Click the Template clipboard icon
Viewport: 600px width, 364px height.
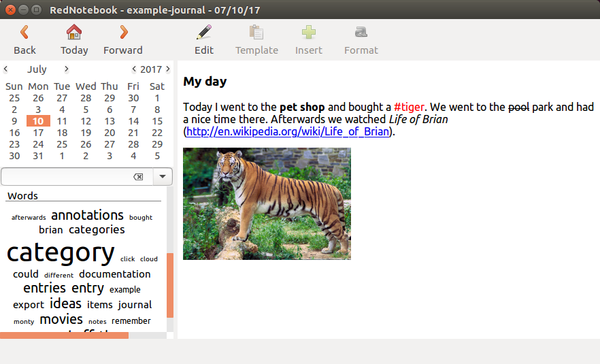coord(256,32)
